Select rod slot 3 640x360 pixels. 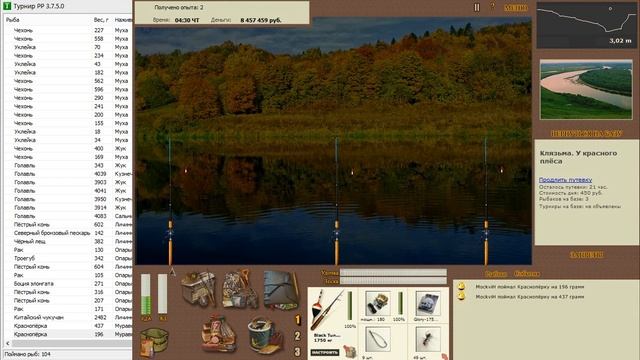click(298, 351)
